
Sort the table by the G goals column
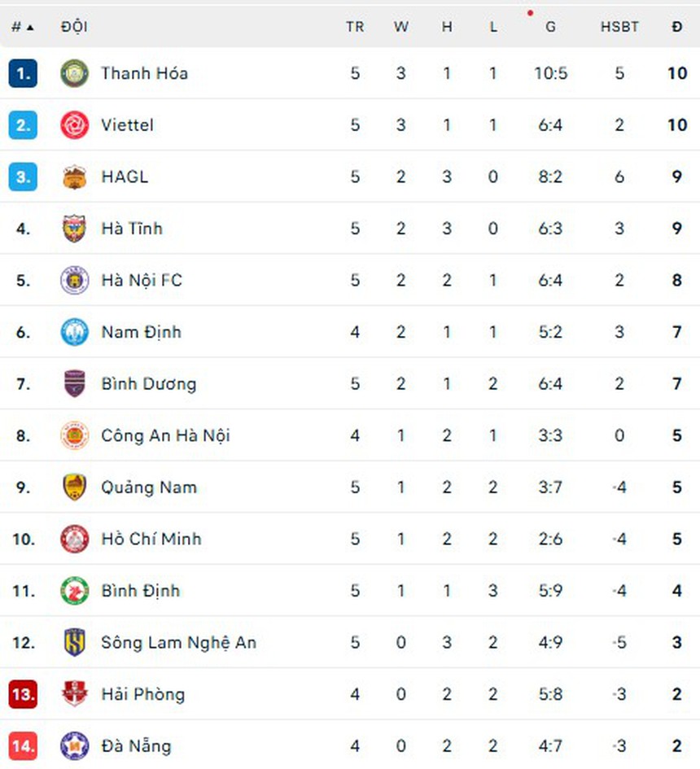point(550,26)
